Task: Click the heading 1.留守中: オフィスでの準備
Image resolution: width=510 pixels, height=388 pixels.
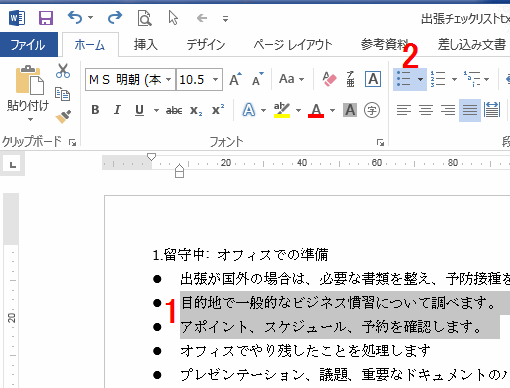Action: point(240,255)
